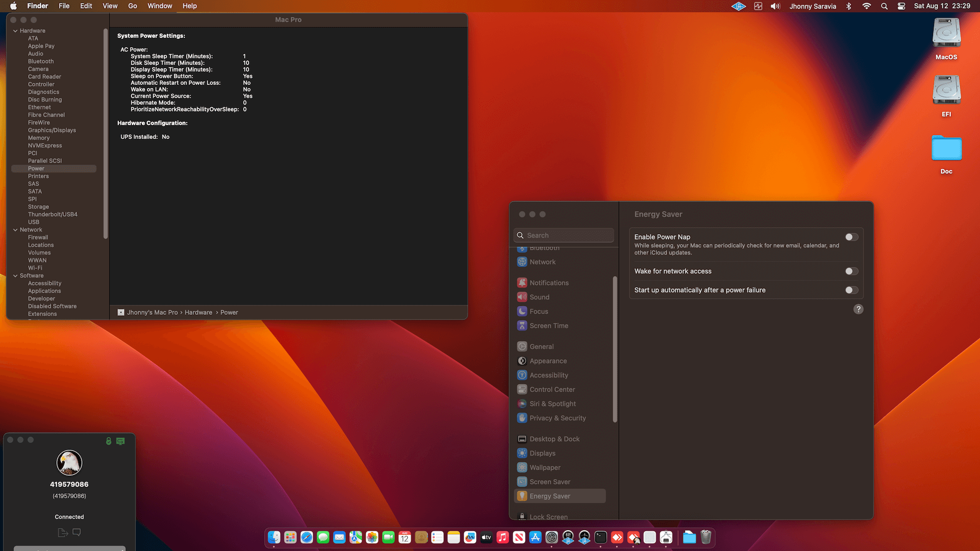Open the Edit menu
This screenshot has width=980, height=551.
pyautogui.click(x=86, y=6)
